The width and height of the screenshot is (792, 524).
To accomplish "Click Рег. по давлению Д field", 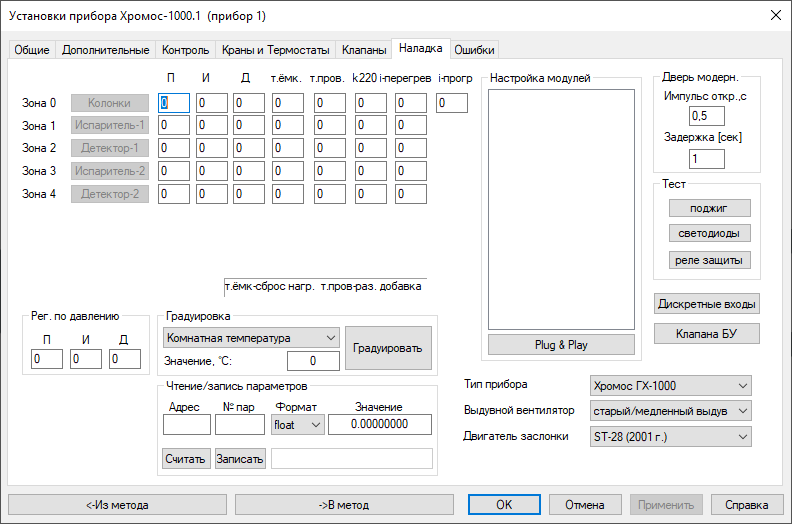I will click(125, 359).
